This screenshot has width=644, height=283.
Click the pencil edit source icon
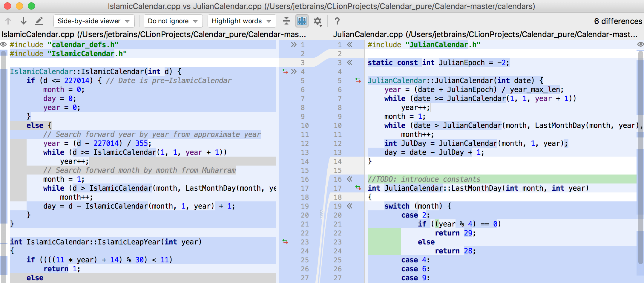pyautogui.click(x=39, y=21)
